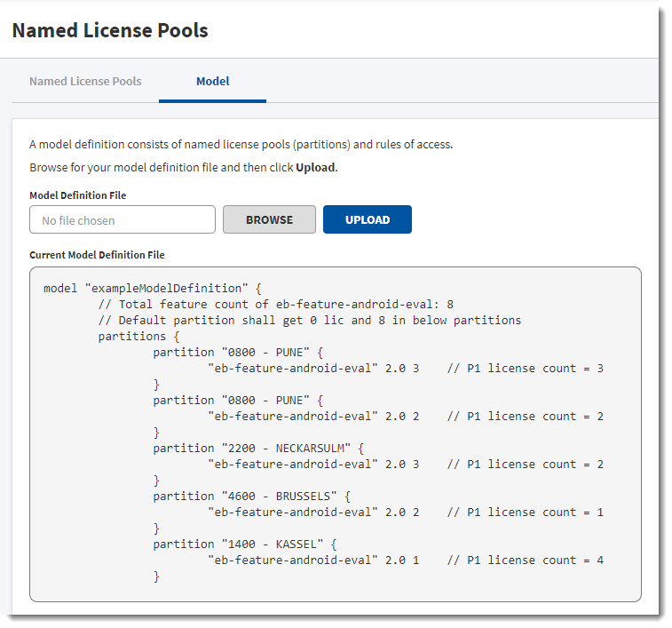This screenshot has height=628, width=672.
Task: Click the 'No file chosen' file field
Action: (123, 219)
